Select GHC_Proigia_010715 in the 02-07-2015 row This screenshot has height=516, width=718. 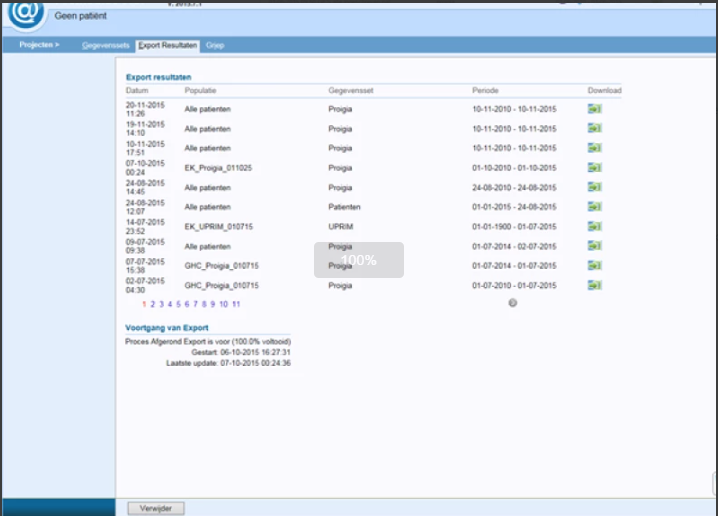pyautogui.click(x=222, y=285)
